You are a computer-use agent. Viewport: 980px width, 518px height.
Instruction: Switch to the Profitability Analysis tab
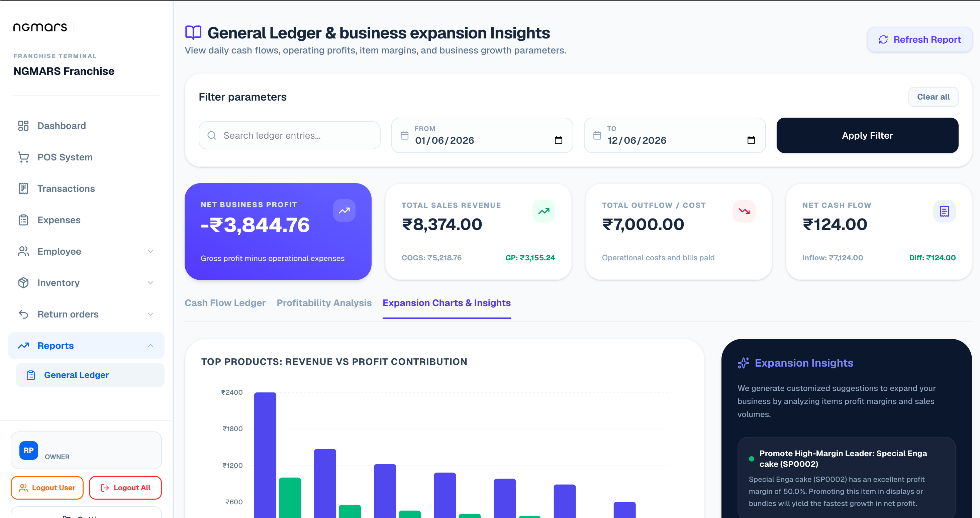[324, 303]
